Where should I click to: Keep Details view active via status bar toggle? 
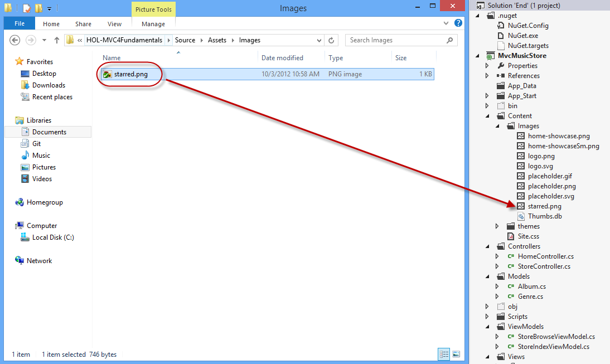pyautogui.click(x=444, y=354)
